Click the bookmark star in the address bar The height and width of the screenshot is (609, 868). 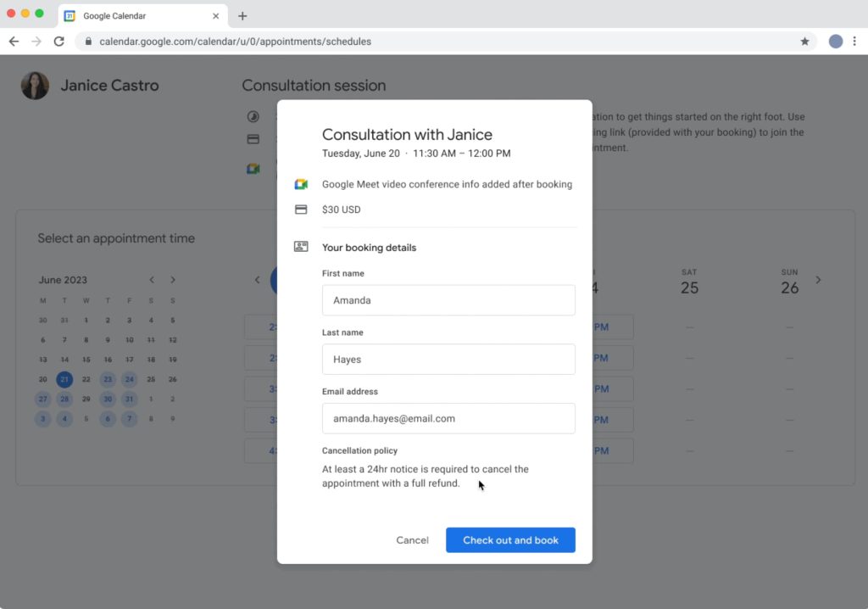(804, 41)
